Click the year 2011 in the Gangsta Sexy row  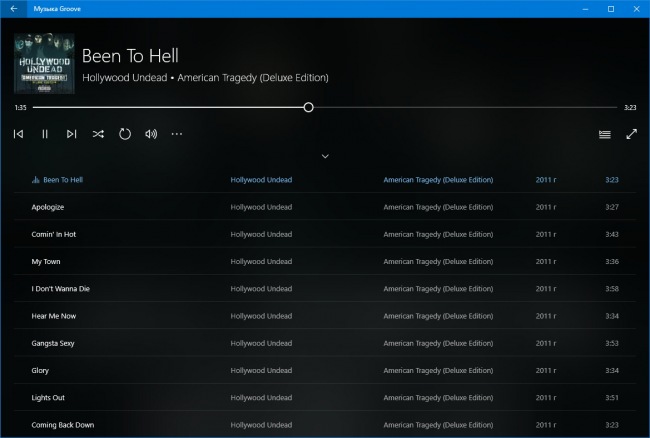tap(546, 343)
